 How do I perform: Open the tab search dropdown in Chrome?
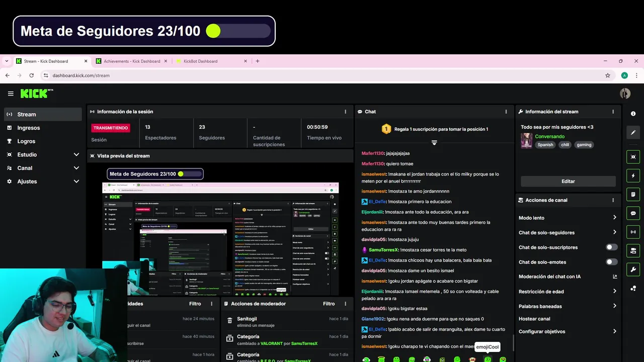(x=7, y=61)
